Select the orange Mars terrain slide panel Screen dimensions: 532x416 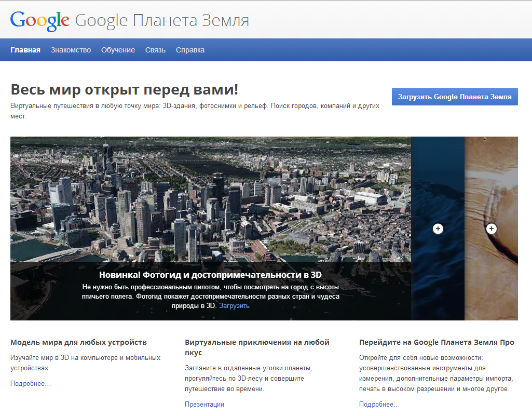pos(492,229)
